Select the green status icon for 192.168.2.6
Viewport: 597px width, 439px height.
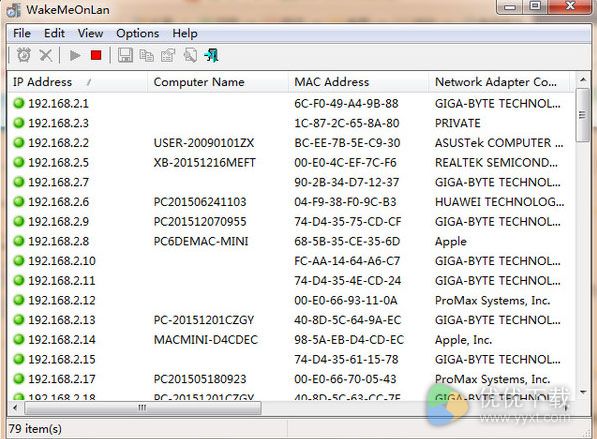click(19, 201)
